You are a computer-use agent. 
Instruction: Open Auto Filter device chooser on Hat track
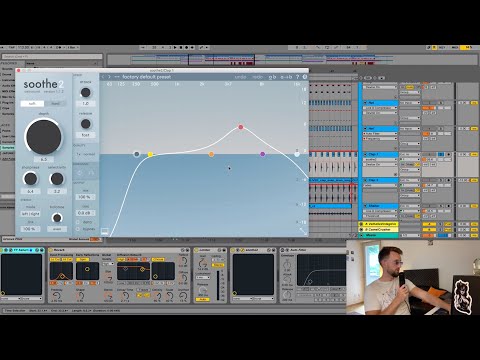[380, 134]
